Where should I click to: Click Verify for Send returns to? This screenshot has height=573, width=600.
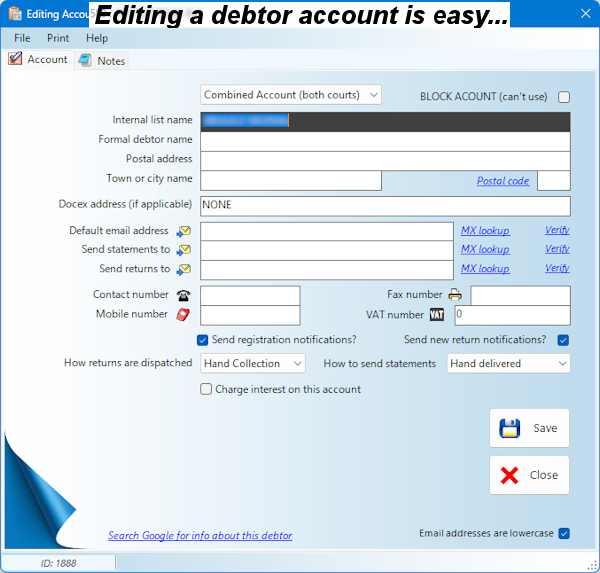[558, 268]
